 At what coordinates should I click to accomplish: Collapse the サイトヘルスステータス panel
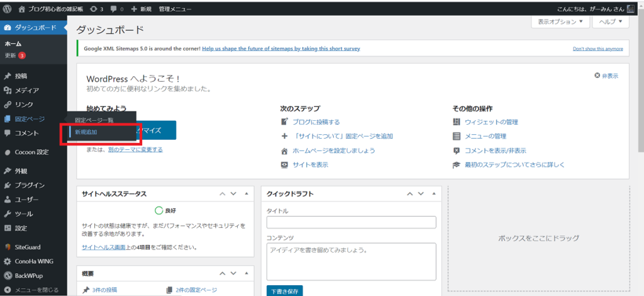coord(247,194)
